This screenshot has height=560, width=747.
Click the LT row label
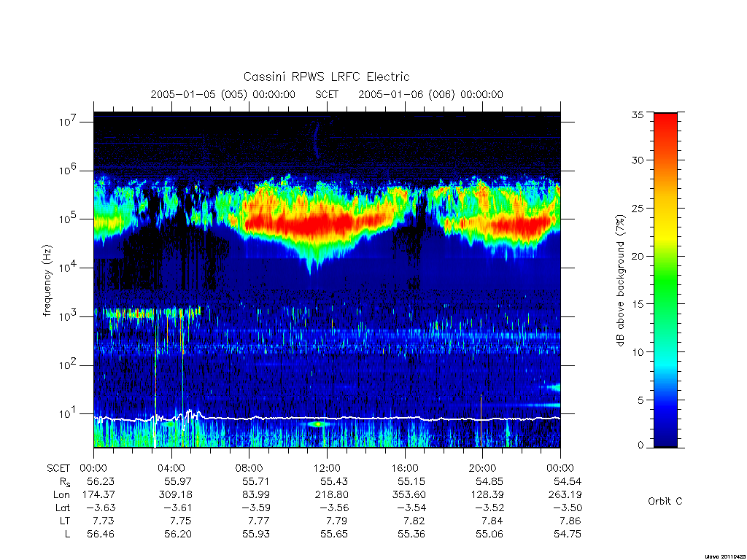pyautogui.click(x=65, y=521)
